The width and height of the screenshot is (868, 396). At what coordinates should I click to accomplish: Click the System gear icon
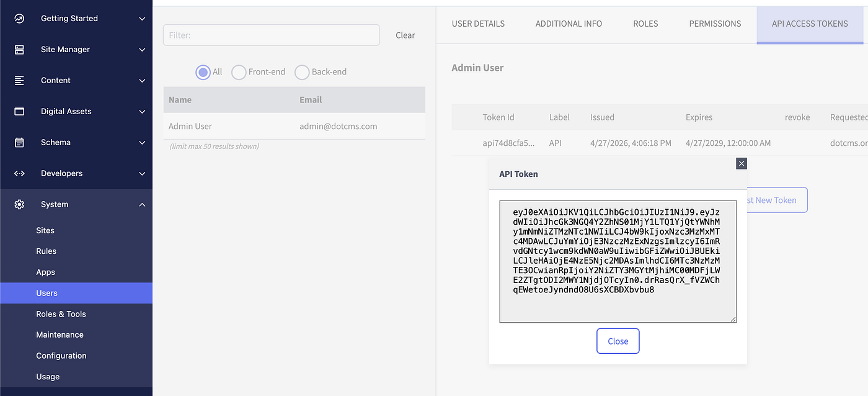click(19, 204)
